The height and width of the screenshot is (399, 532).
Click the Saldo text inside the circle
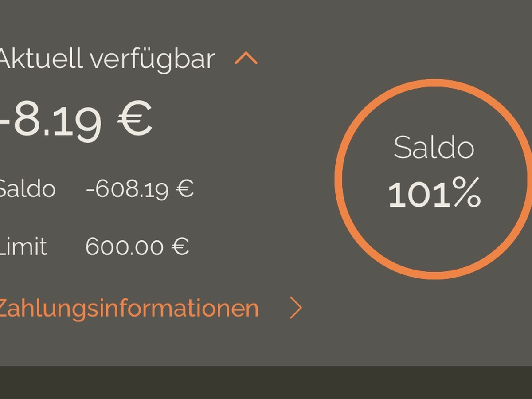434,148
